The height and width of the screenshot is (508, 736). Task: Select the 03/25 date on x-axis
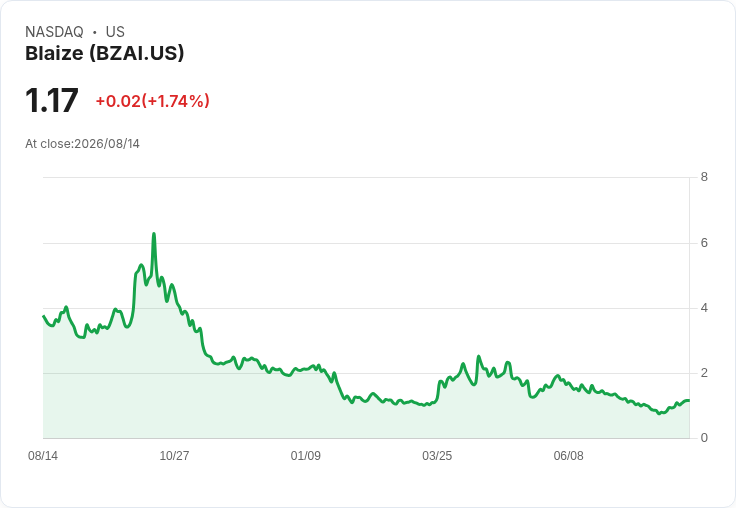click(437, 455)
